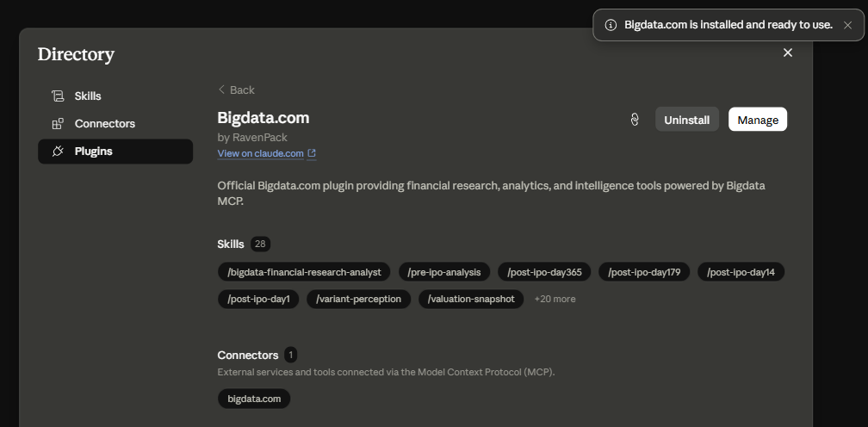Click the External services and tools description
Viewport: 868px width, 427px height.
tap(387, 372)
